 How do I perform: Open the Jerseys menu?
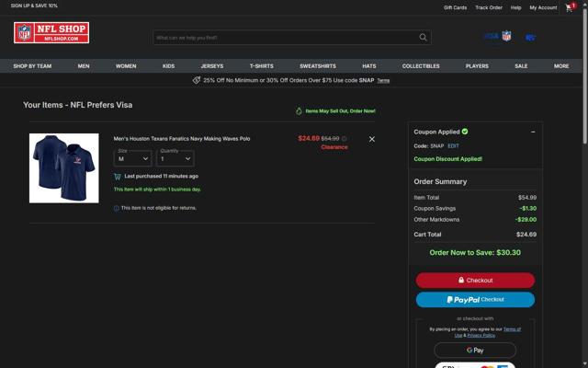[212, 66]
